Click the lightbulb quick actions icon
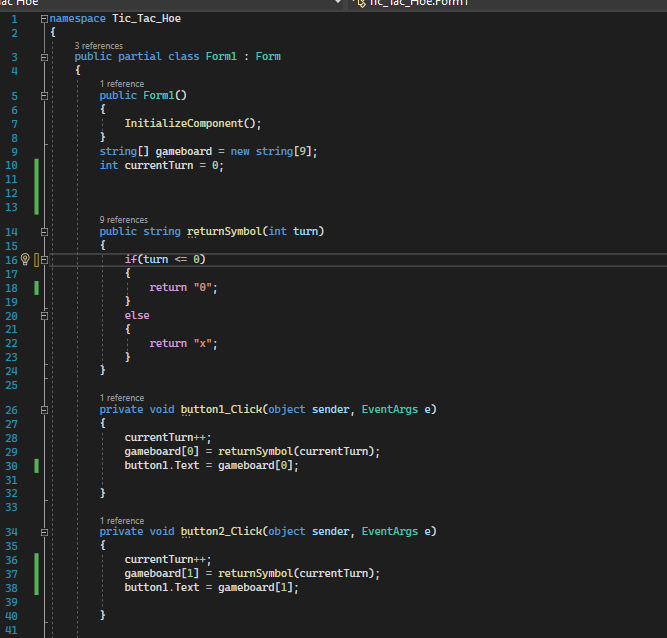Screen dimensions: 667x638 pos(26,259)
